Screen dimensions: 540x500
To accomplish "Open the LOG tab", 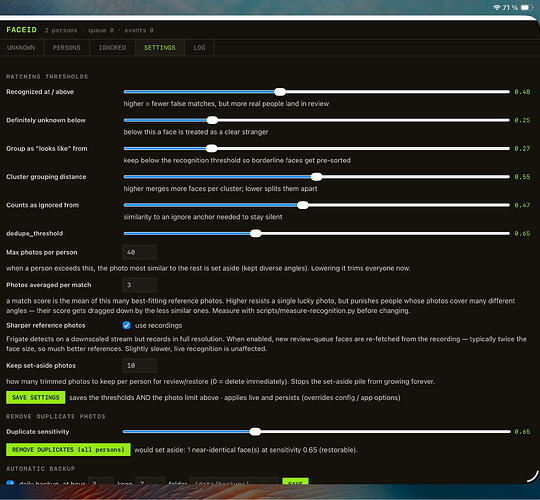I will pyautogui.click(x=199, y=48).
